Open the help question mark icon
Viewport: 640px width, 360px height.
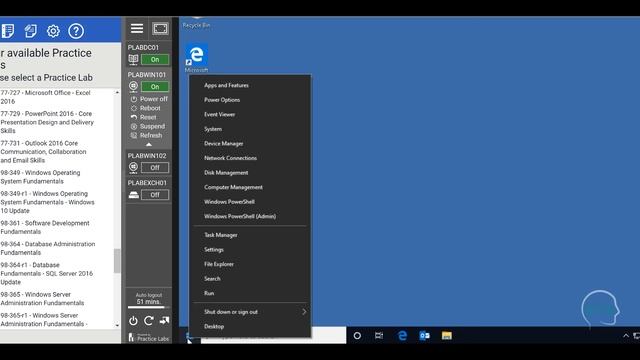coord(76,31)
